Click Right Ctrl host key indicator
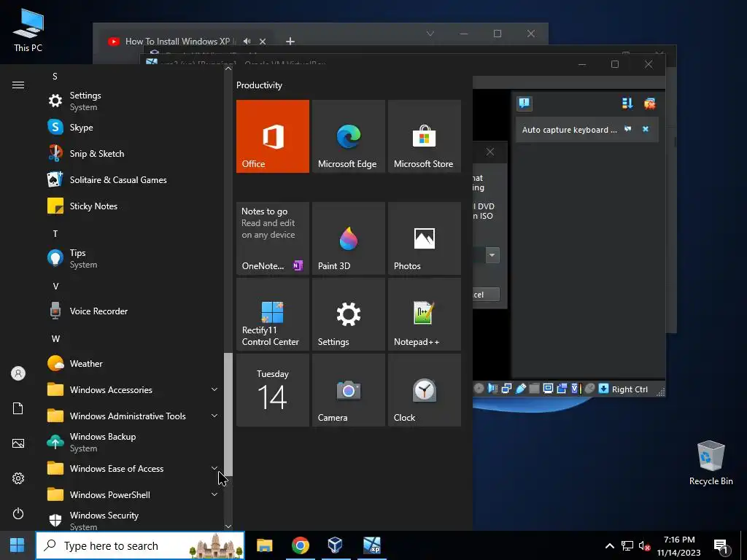The width and height of the screenshot is (747, 560). tap(630, 389)
